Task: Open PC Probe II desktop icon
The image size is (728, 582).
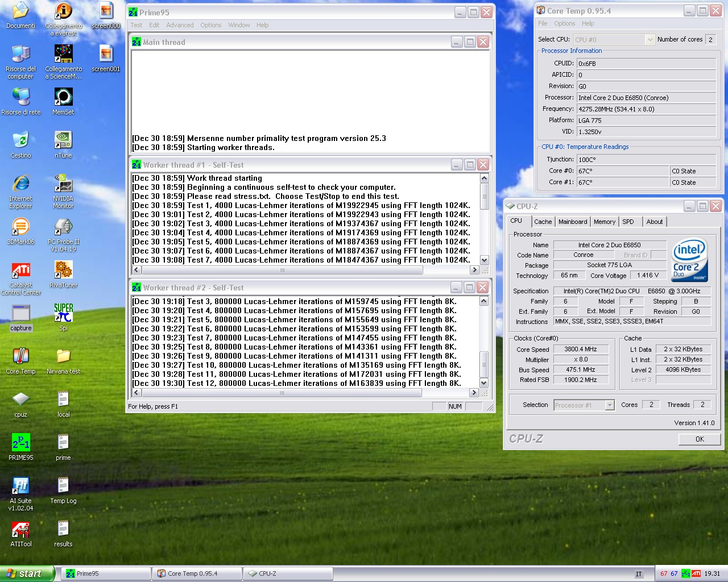Action: [64, 235]
